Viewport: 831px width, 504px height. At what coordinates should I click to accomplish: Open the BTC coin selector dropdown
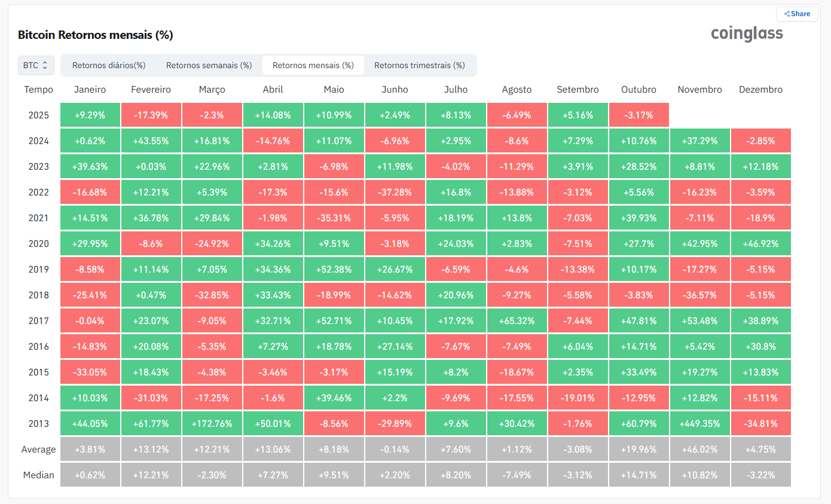[36, 65]
